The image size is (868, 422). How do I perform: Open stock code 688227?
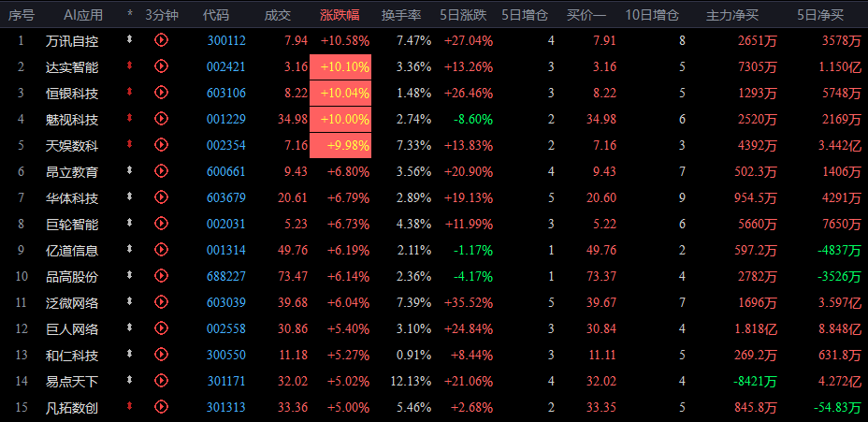point(226,276)
